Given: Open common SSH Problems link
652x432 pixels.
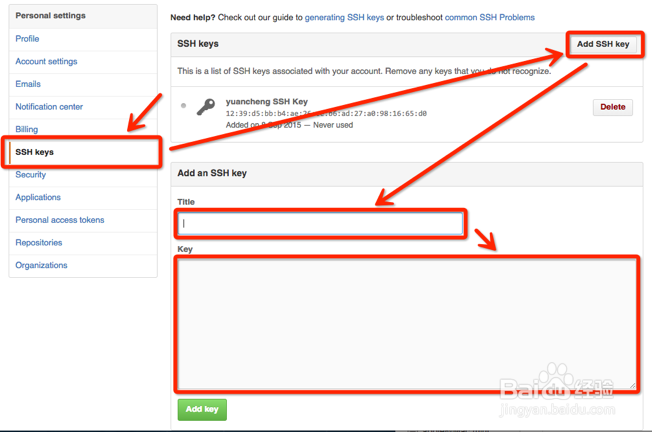Looking at the screenshot, I should click(x=489, y=17).
